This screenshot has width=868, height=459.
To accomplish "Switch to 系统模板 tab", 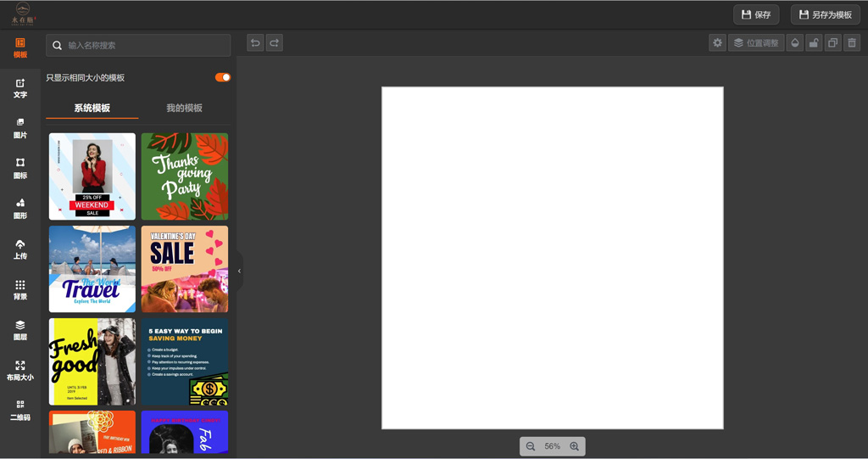I will pos(92,108).
